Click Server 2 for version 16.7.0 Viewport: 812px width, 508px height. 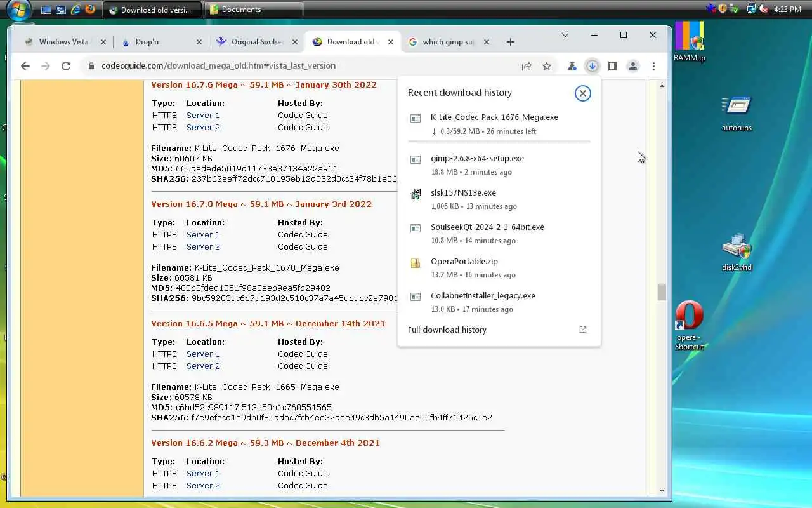(203, 247)
